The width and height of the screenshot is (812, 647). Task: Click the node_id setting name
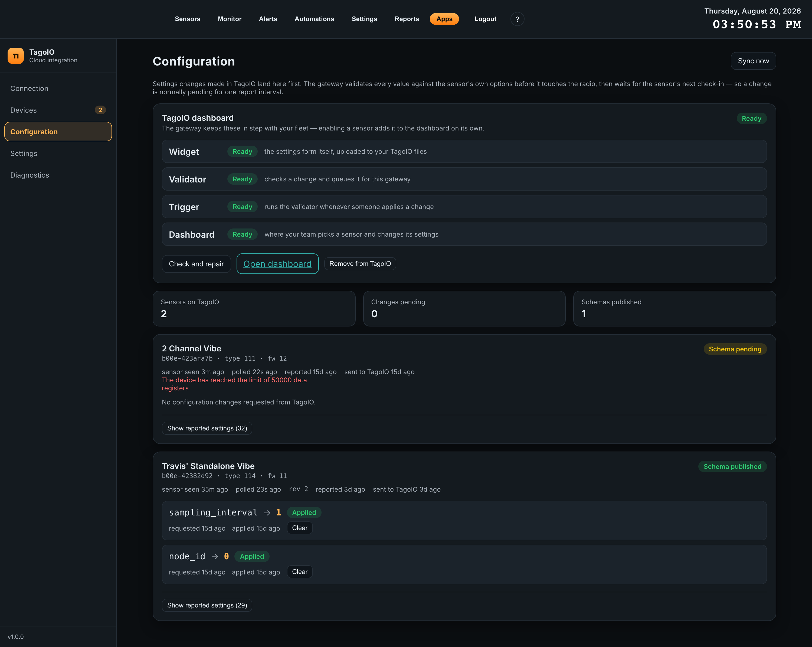coord(187,556)
